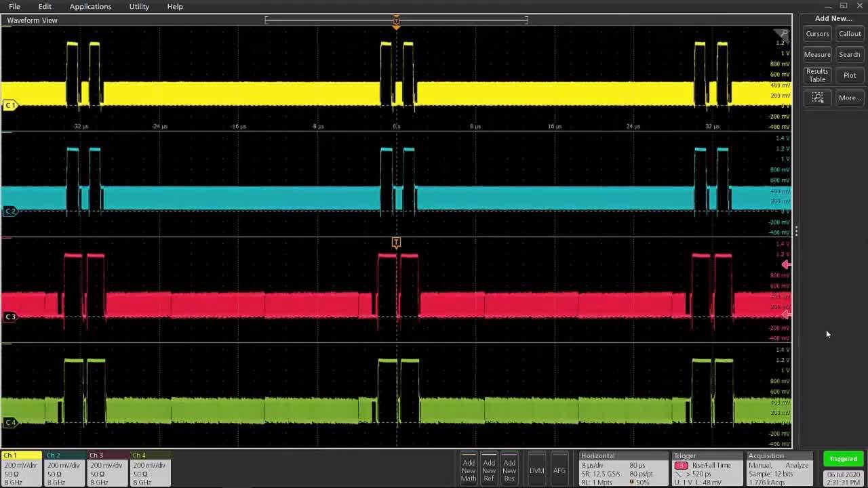The height and width of the screenshot is (488, 868).
Task: Add Cursors to the display
Action: [x=816, y=33]
